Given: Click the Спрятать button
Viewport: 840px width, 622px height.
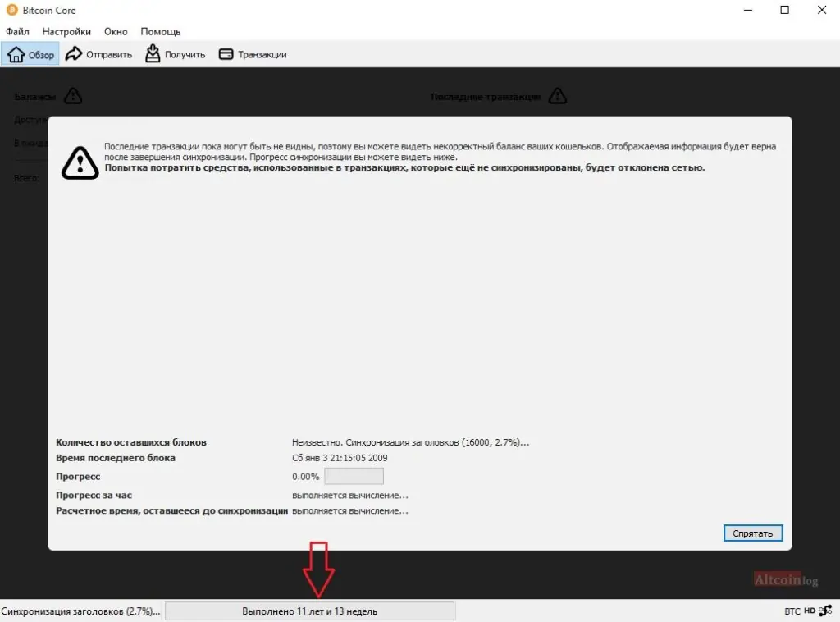Looking at the screenshot, I should pos(753,533).
